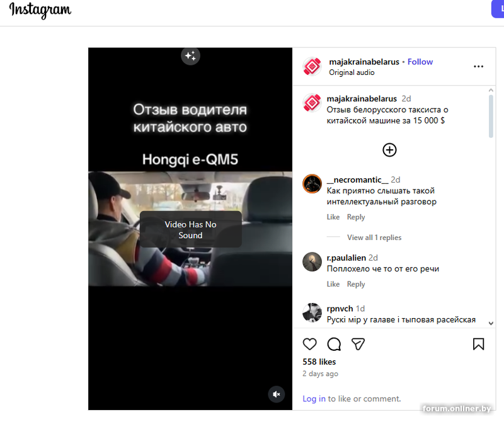
Task: Open r.paulalien profile picture
Action: click(312, 262)
